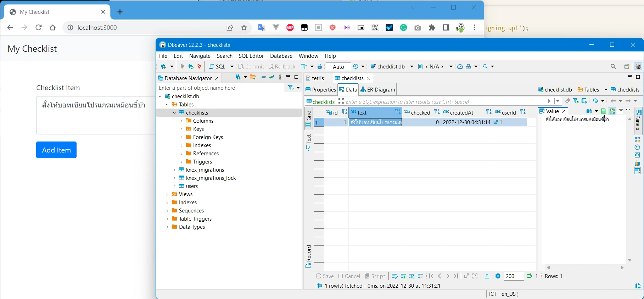Click the Checklist Item textarea in the browser
Viewport: 644px width, 299px height.
(96, 115)
